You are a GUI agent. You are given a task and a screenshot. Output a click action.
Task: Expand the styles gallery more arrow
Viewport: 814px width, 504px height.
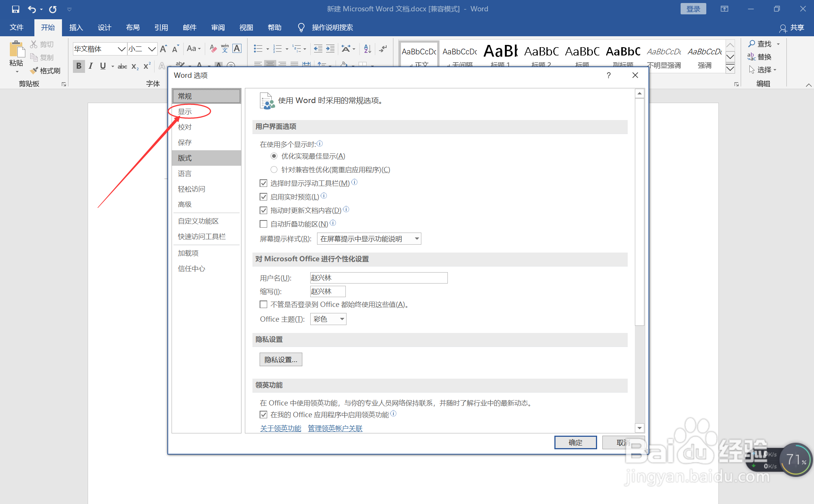click(730, 68)
